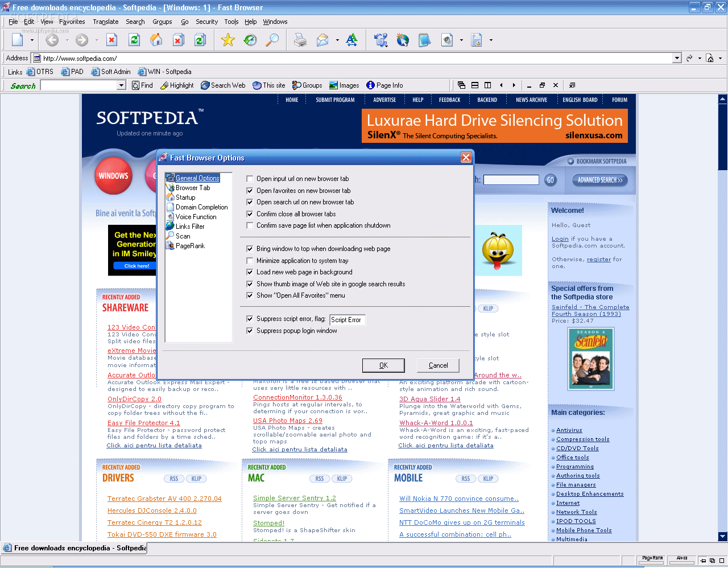Click the previous tab left arrow icon

501,85
